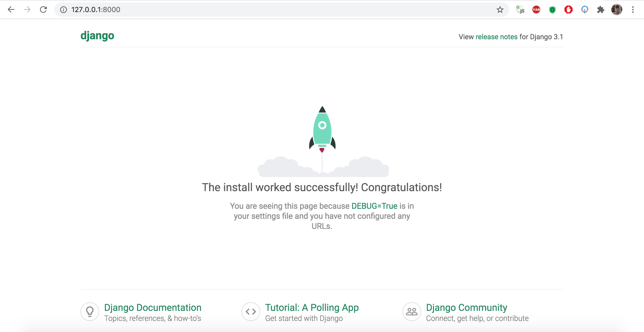Open the JS gear extension
644x332 pixels.
[520, 10]
